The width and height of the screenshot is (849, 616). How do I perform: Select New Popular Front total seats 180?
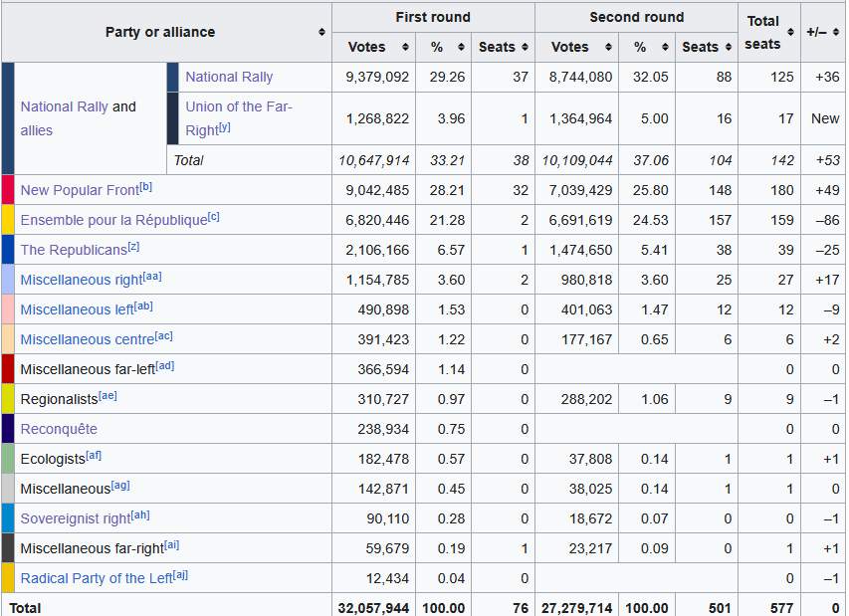point(782,190)
